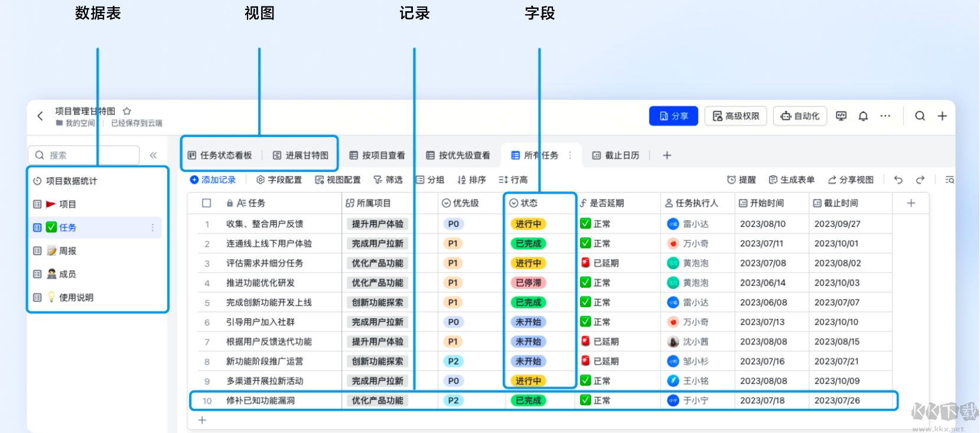Click the blue 分享 button
The height and width of the screenshot is (433, 980).
click(x=673, y=116)
